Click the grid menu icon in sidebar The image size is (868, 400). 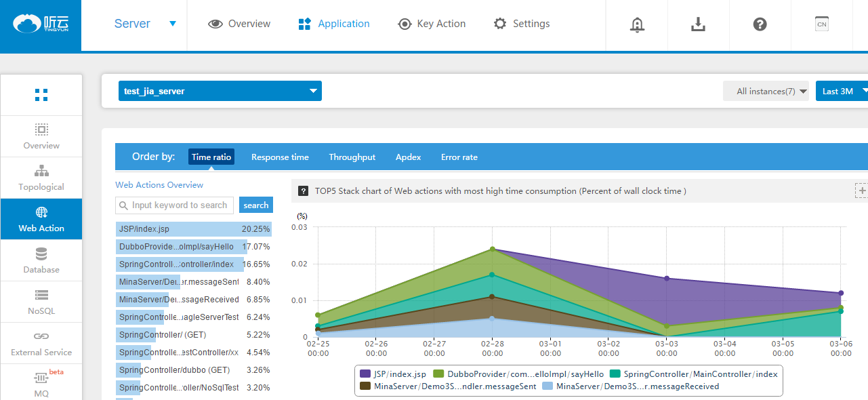pos(41,95)
